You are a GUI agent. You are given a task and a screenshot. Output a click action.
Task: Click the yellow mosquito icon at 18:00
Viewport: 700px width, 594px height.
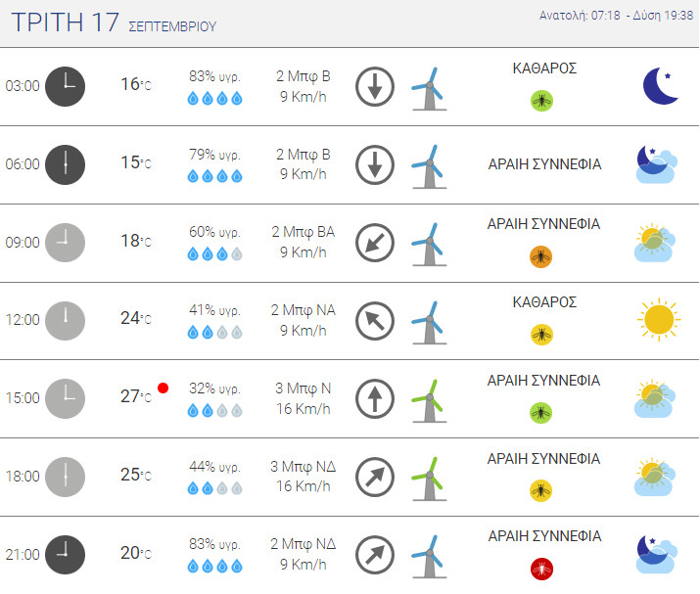pyautogui.click(x=540, y=491)
